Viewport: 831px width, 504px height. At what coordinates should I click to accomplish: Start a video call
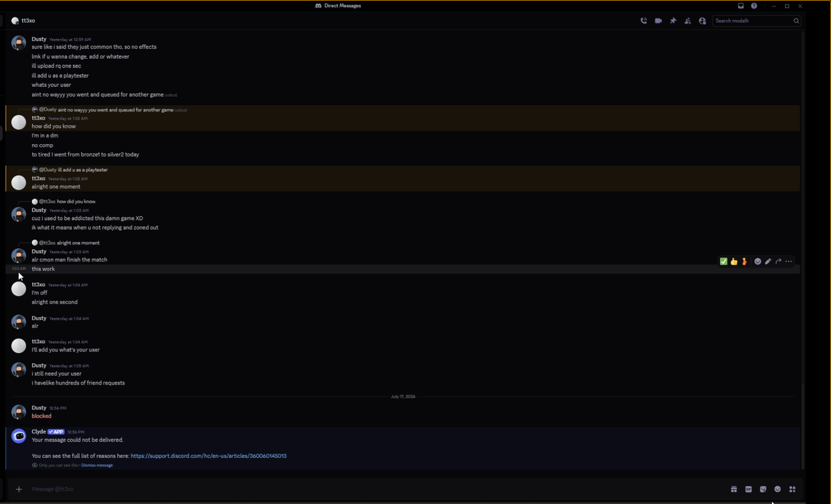(x=658, y=21)
